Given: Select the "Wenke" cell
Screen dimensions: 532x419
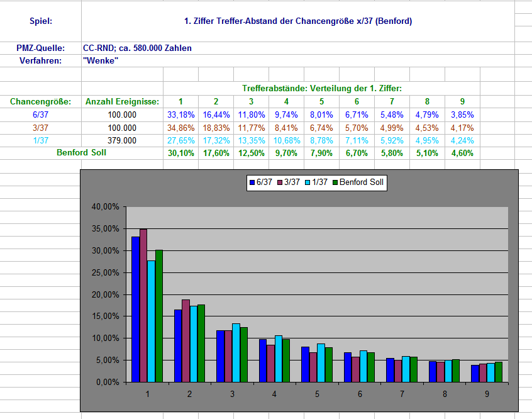Looking at the screenshot, I should [x=298, y=61].
